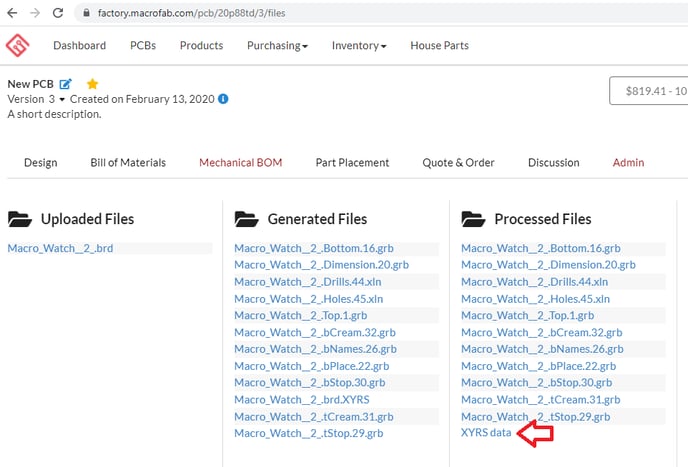Switch to the Bill of Materials tab
This screenshot has height=467, width=688.
128,163
